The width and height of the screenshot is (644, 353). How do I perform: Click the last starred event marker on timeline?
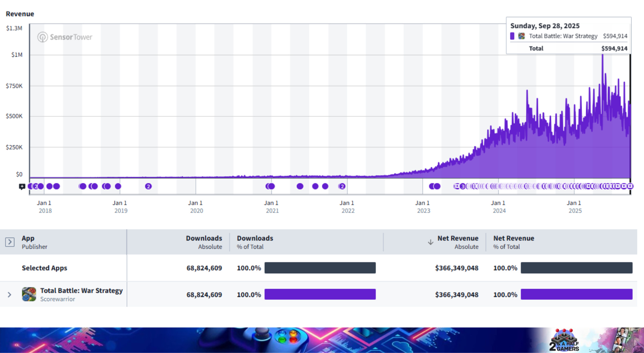pyautogui.click(x=630, y=186)
